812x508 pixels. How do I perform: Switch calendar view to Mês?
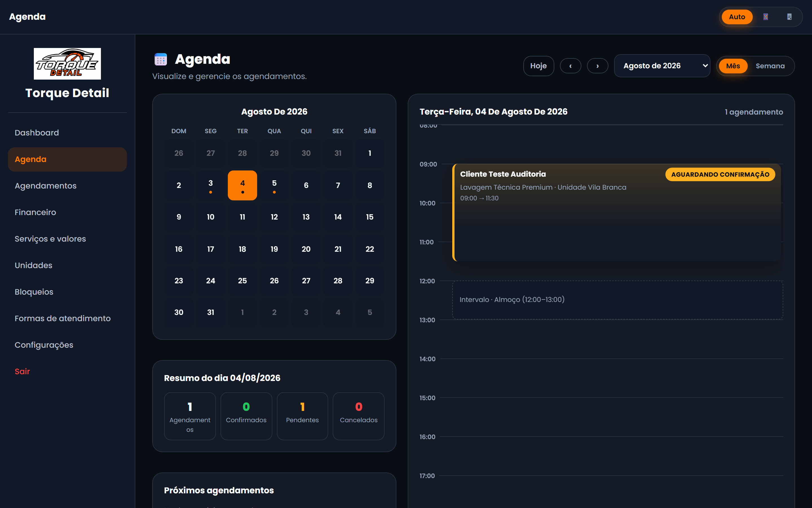coord(733,66)
